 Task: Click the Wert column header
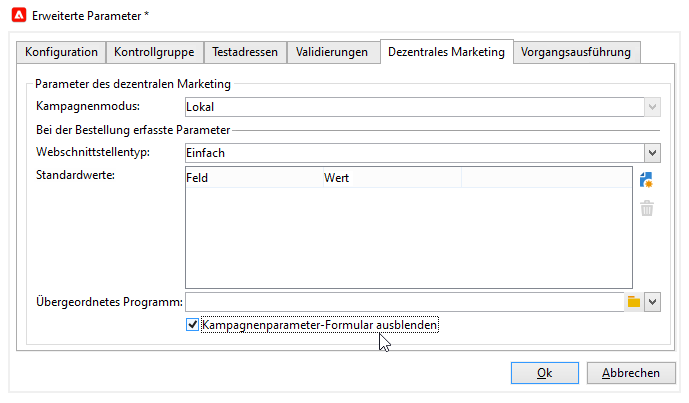tap(390, 178)
